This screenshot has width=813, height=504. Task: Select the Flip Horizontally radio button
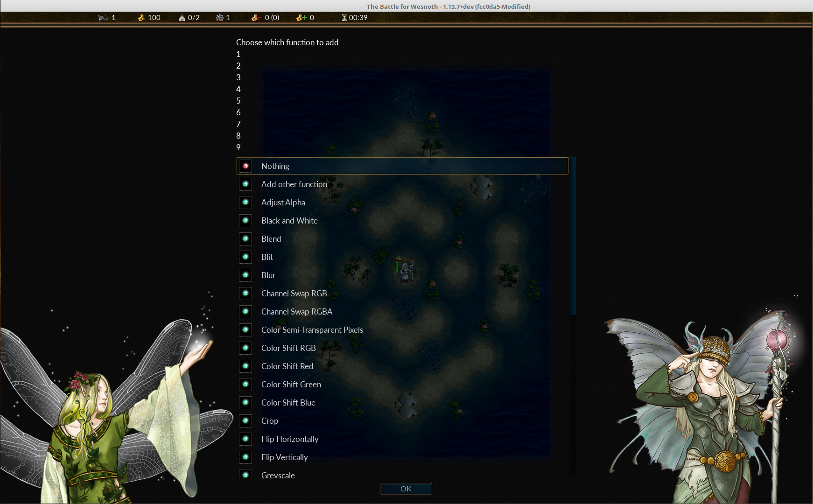pyautogui.click(x=245, y=439)
